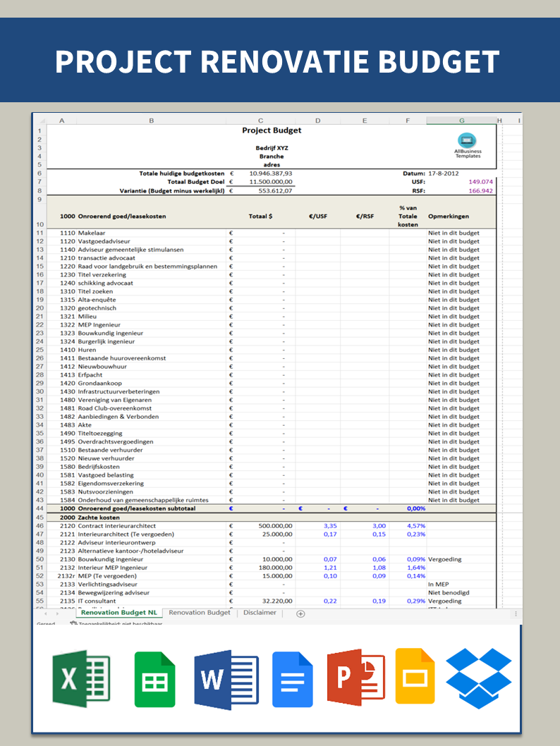560x746 pixels.
Task: Click the 4,57% percentage cell
Action: (x=416, y=526)
